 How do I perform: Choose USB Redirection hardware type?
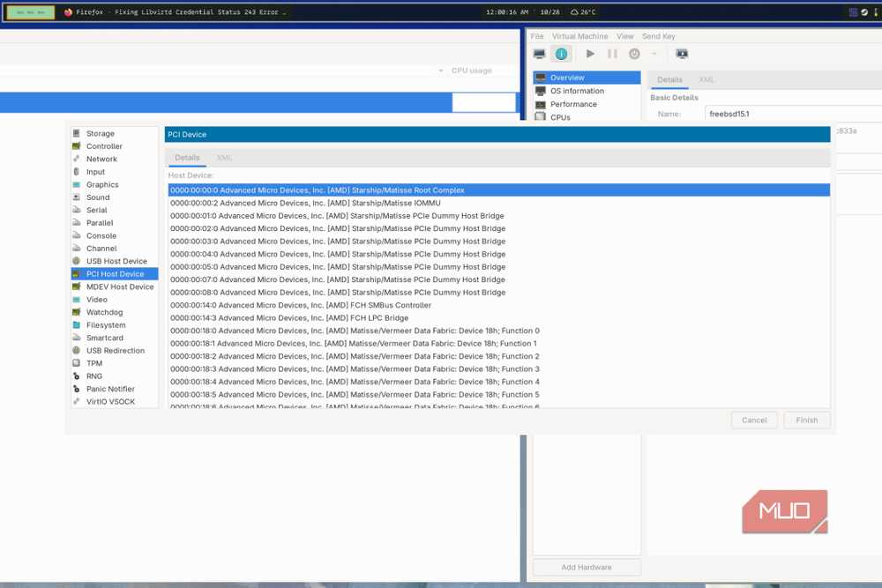[x=115, y=350]
